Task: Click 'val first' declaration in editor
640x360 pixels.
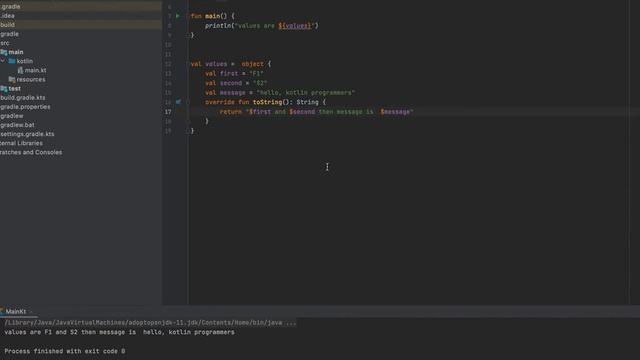Action: (x=221, y=73)
